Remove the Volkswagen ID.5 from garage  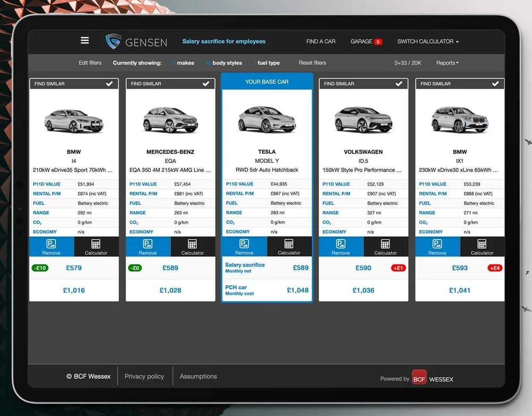coord(341,247)
